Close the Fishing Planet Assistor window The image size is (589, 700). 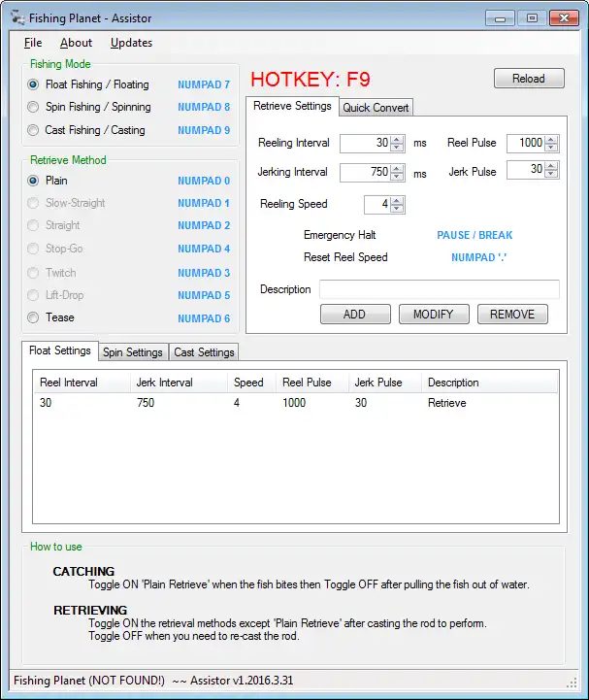click(564, 18)
